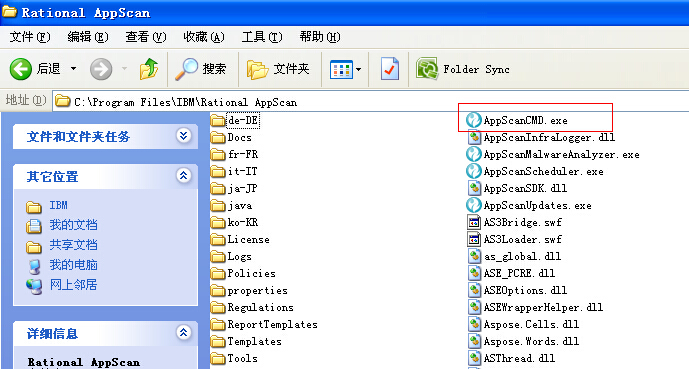The width and height of the screenshot is (689, 369).
Task: Open My Computer link in sidebar
Action: pos(73,265)
